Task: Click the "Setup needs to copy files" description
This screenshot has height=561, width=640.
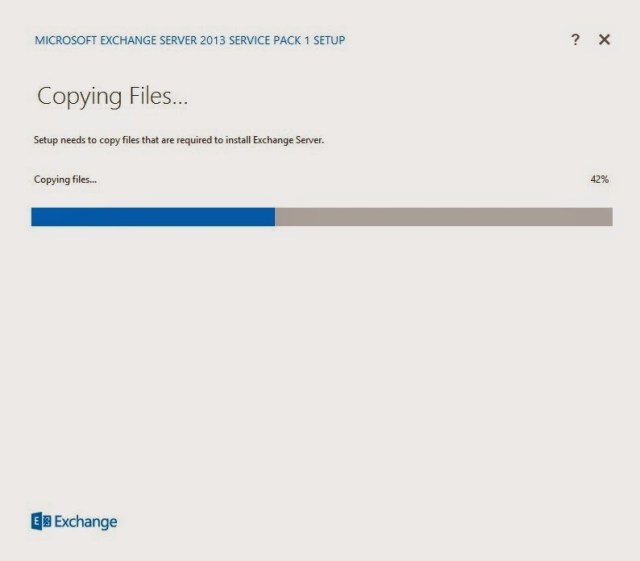Action: [x=179, y=140]
